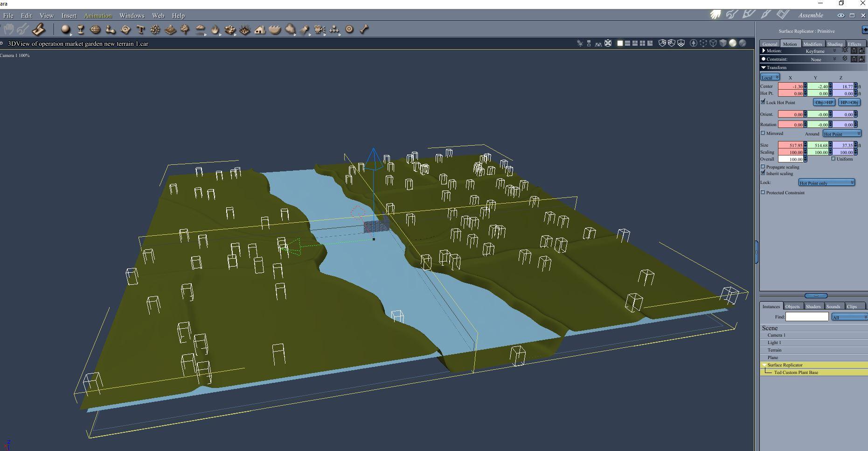The width and height of the screenshot is (868, 451).
Task: Select the fire primitive tool
Action: point(215,29)
